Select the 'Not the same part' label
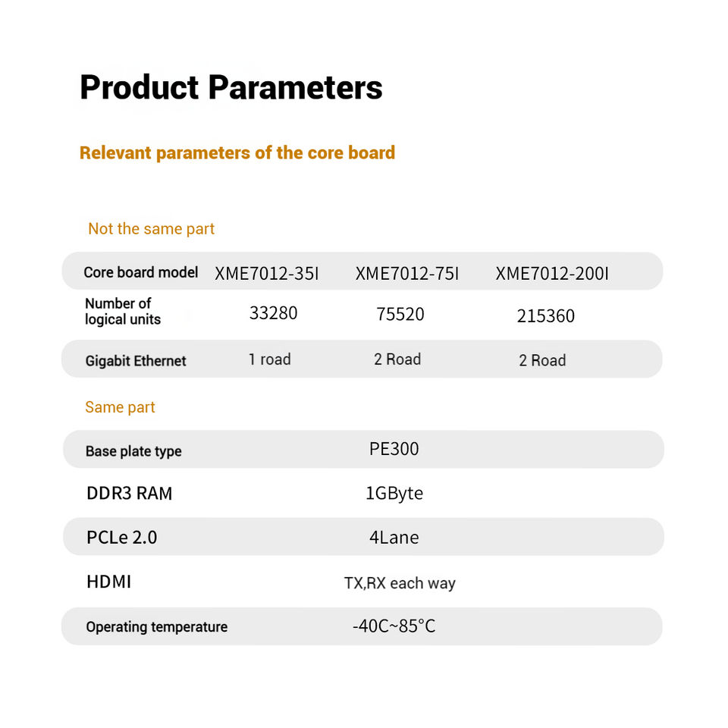This screenshot has height=728, width=728. coord(151,229)
